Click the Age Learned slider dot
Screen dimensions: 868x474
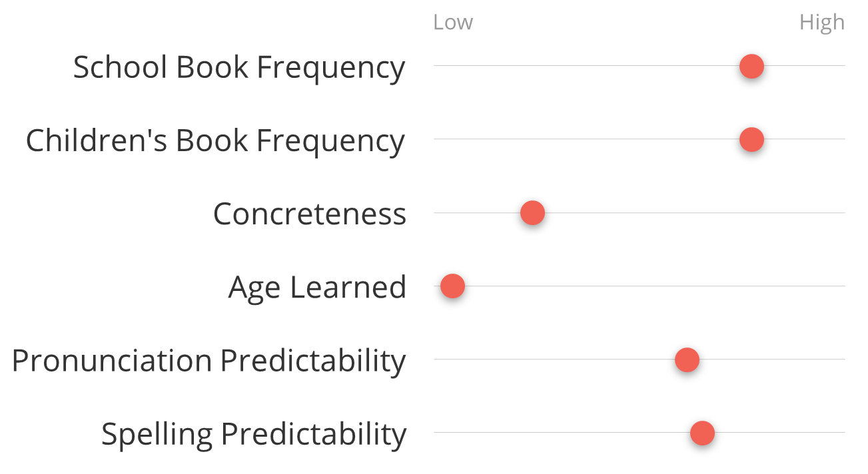452,286
